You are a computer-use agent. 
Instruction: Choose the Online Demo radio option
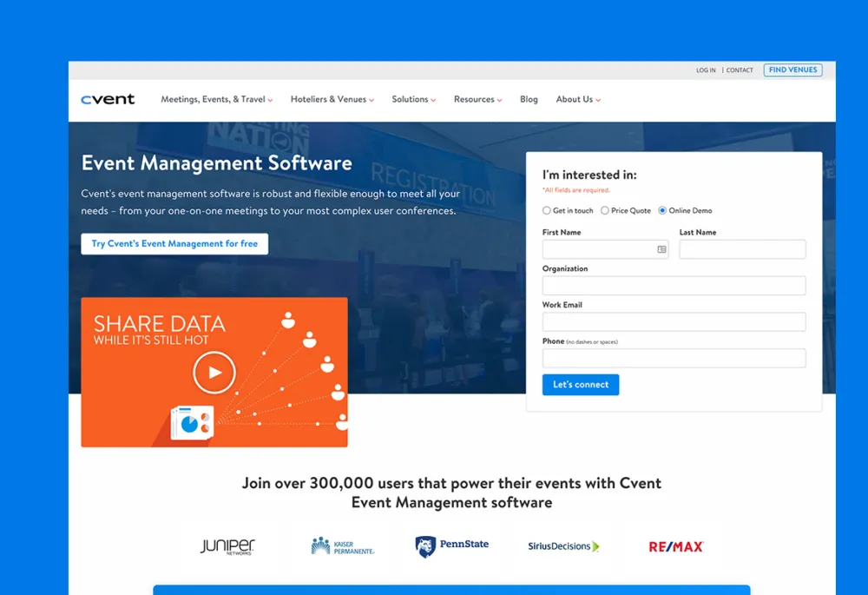coord(662,210)
